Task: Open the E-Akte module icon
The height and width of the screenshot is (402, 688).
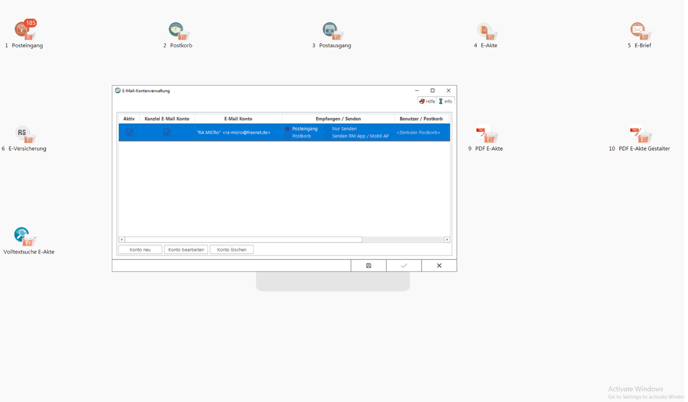Action: pyautogui.click(x=487, y=31)
